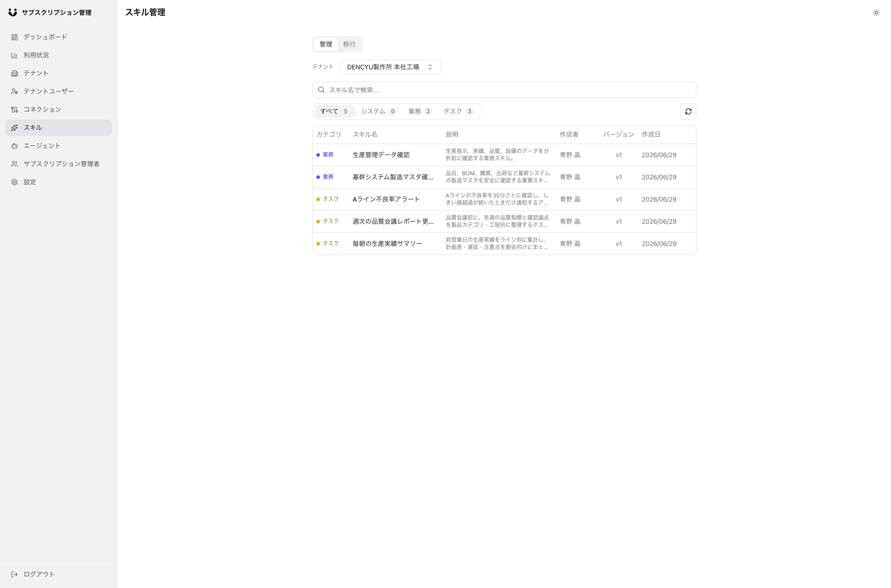Click the search magnifier icon
Screen dimensions: 891x588
(x=321, y=90)
